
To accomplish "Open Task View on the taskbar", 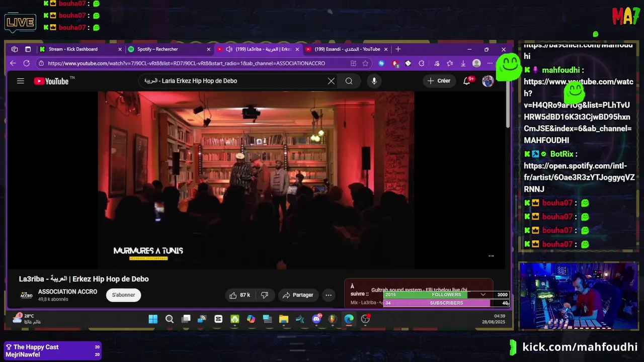I will coord(186,319).
